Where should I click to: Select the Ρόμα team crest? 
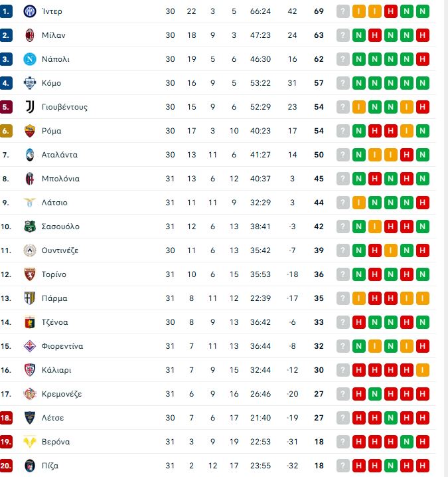point(29,131)
